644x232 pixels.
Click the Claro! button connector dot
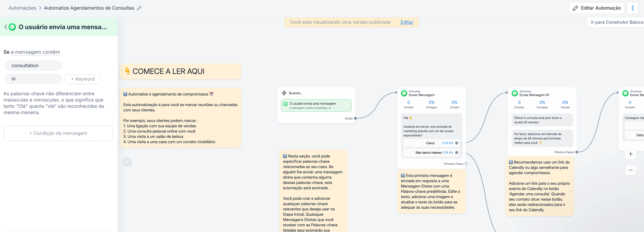tap(456, 143)
